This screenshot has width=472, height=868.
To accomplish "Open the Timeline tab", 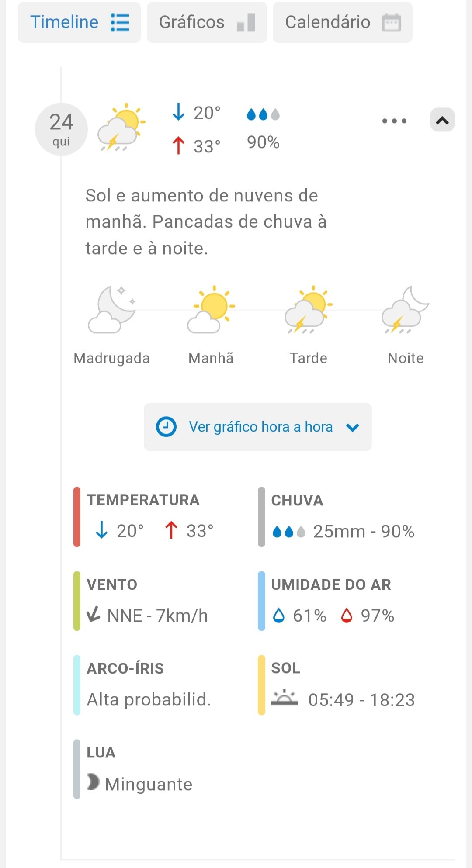I will pyautogui.click(x=79, y=22).
